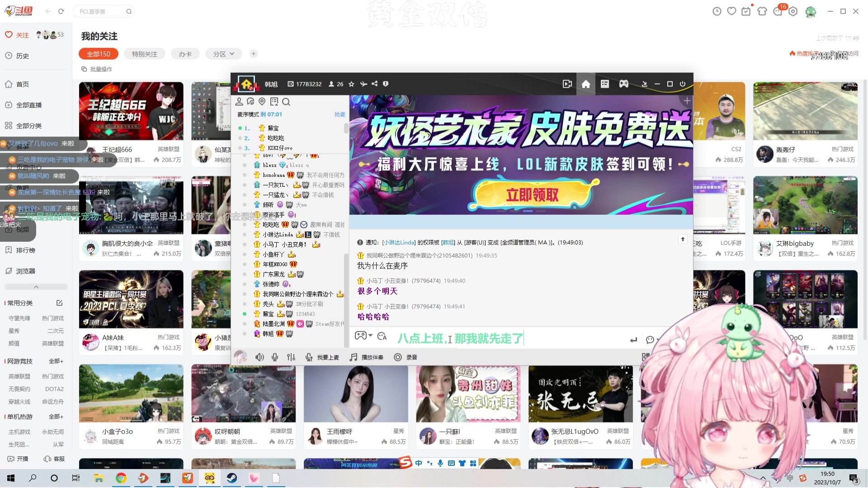Launch Steam from the taskbar
Image resolution: width=868 pixels, height=488 pixels.
[x=232, y=478]
